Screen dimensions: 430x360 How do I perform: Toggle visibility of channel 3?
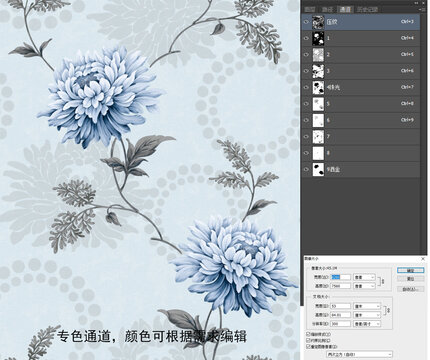tap(306, 71)
